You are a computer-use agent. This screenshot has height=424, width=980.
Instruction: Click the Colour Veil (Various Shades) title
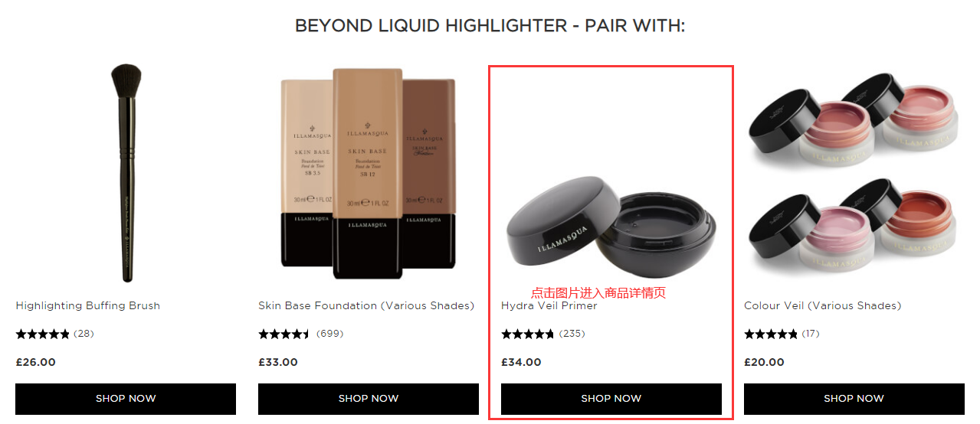(x=823, y=305)
